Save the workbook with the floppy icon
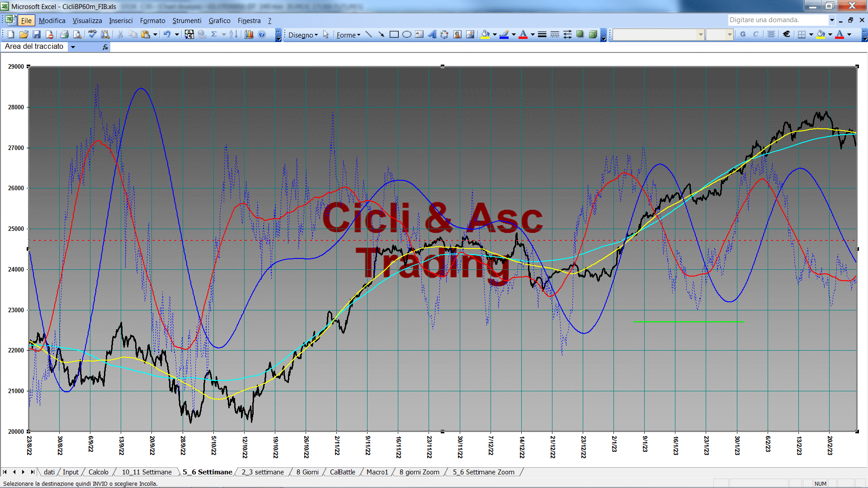 coord(37,34)
